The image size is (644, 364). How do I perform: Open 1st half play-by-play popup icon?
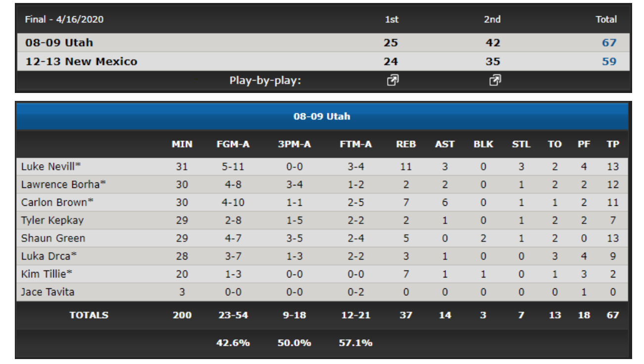pos(393,80)
